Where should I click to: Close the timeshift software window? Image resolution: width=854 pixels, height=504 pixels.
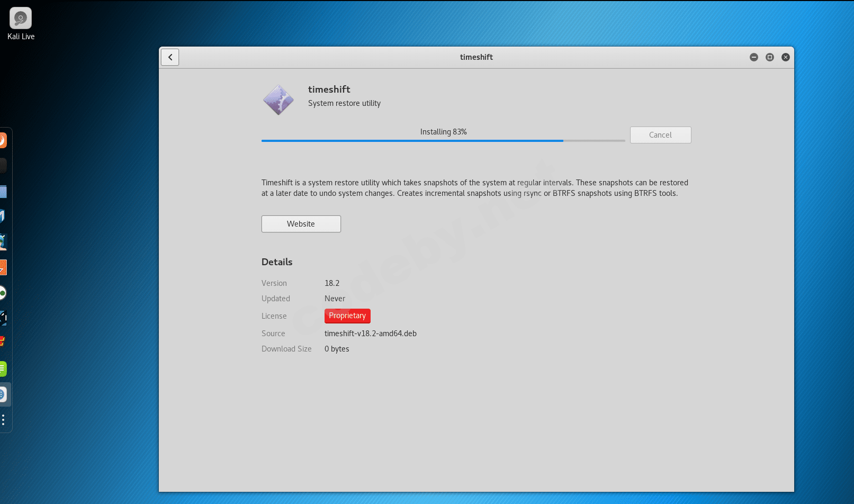click(786, 57)
